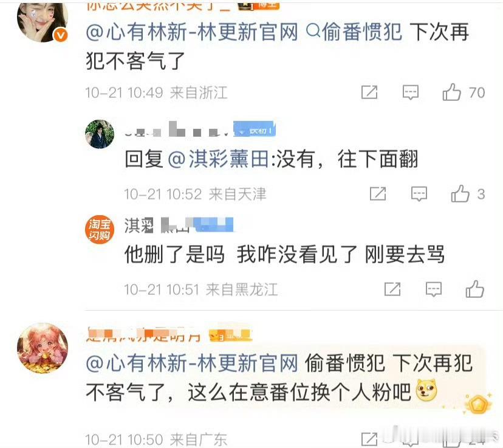Open the @淇彩薰田 mention in the reply

[219, 159]
